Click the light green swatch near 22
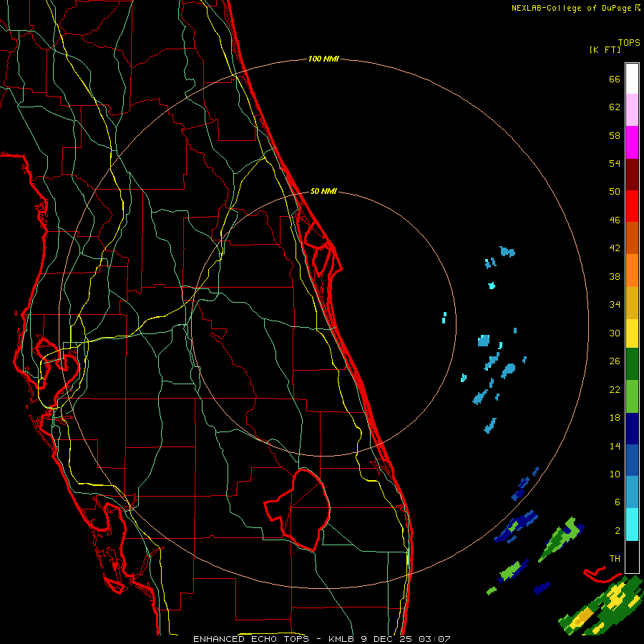Viewport: 644px width, 644px height. tap(632, 396)
